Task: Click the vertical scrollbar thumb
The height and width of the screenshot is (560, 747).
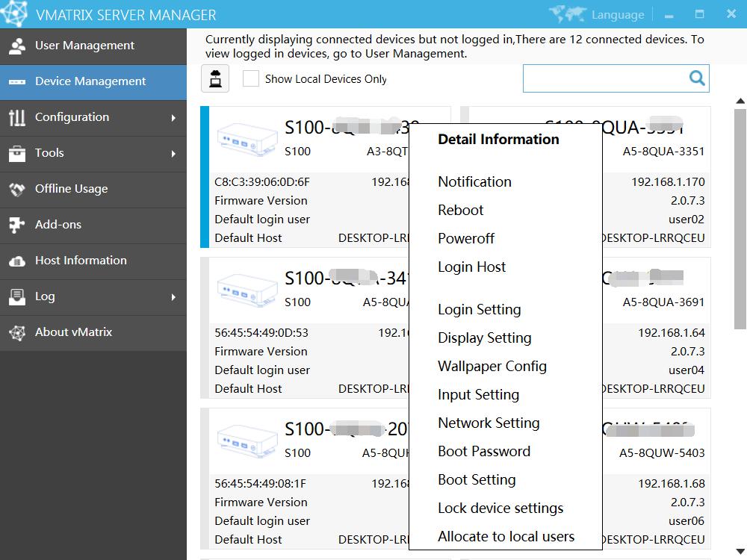Action: point(740,219)
